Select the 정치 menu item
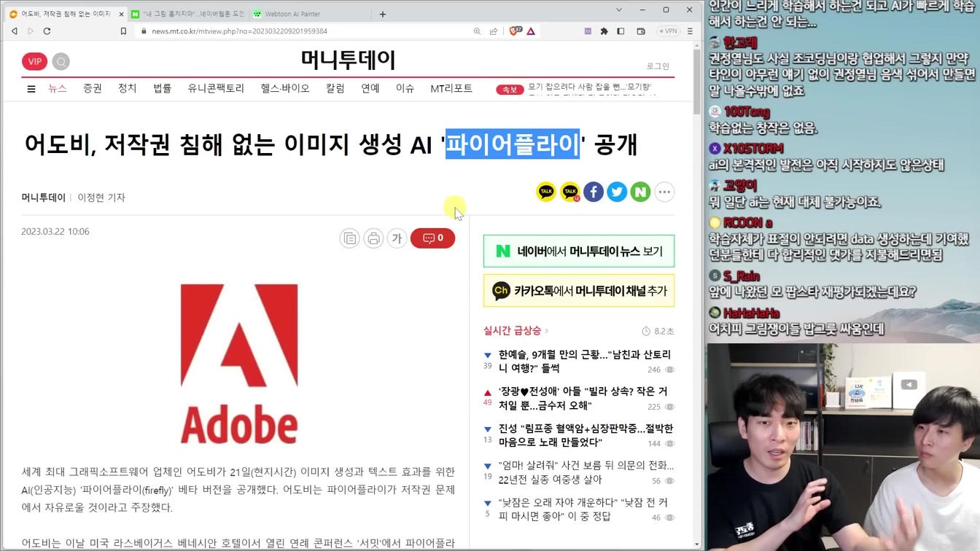Viewport: 980px width, 551px height. pos(128,88)
